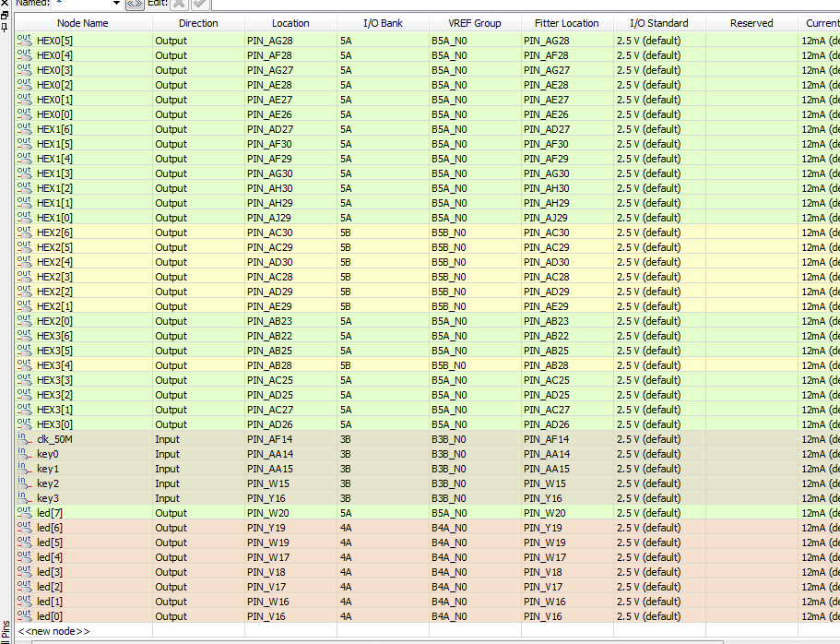Viewport: 840px width, 644px height.
Task: Click the Location column header
Action: (290, 23)
